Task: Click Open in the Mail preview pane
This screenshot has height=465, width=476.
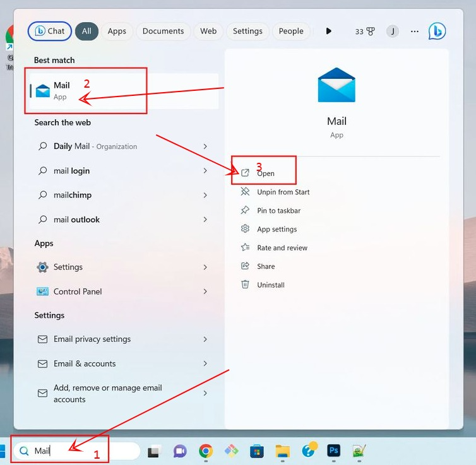Action: (266, 174)
